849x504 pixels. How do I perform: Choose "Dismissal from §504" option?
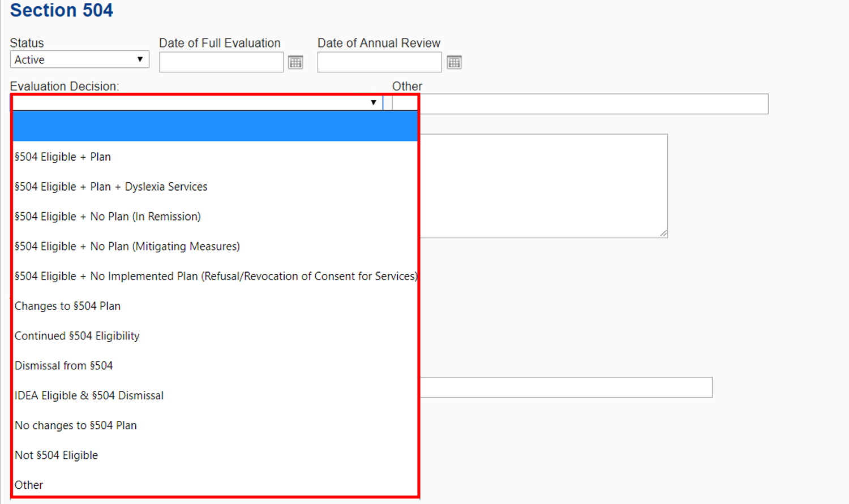point(64,366)
